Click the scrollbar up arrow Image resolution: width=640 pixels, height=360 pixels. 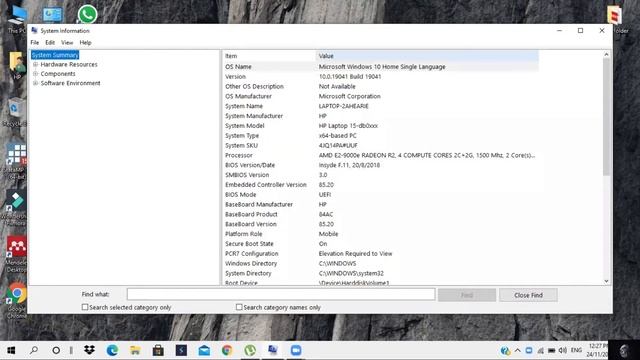(x=606, y=54)
